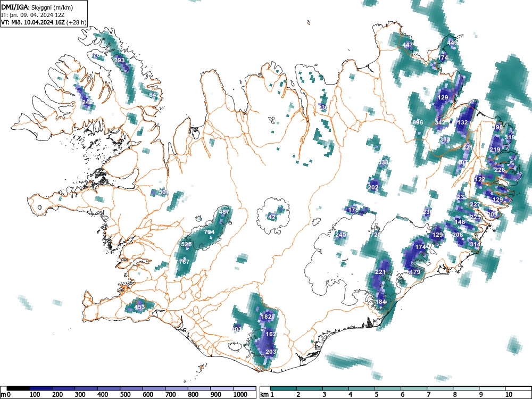Click the visibility value '225'
The image size is (532, 399).
pos(475,217)
